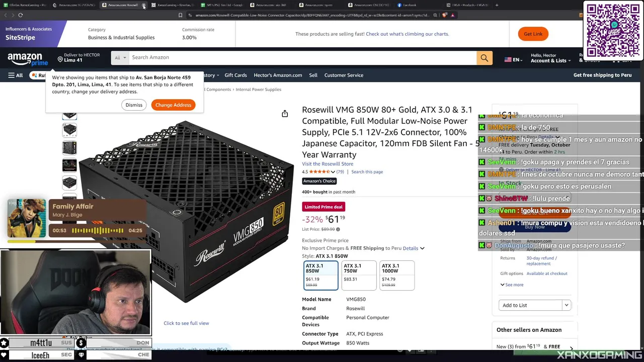Click the share icon above product image
Viewport: 644px width, 362px height.
click(285, 114)
